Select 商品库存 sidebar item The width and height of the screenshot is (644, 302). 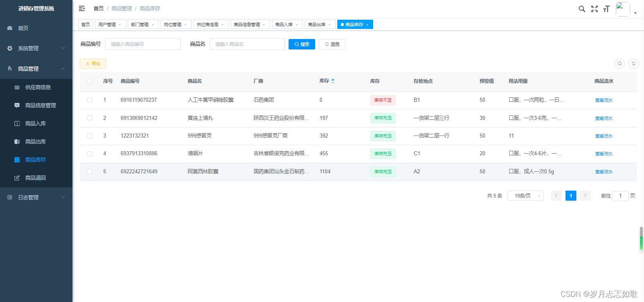tap(36, 160)
